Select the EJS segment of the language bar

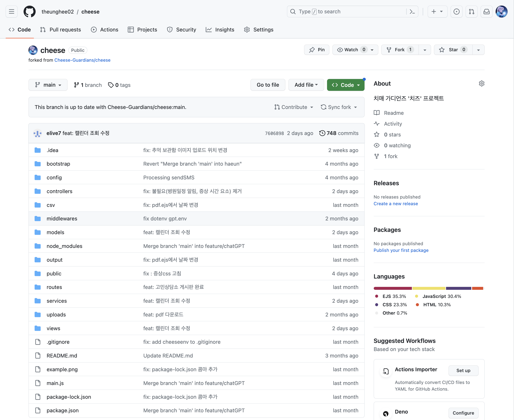coord(392,288)
